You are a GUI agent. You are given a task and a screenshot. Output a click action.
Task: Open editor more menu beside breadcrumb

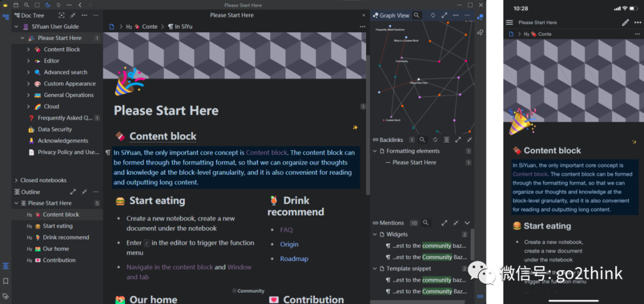tap(363, 27)
